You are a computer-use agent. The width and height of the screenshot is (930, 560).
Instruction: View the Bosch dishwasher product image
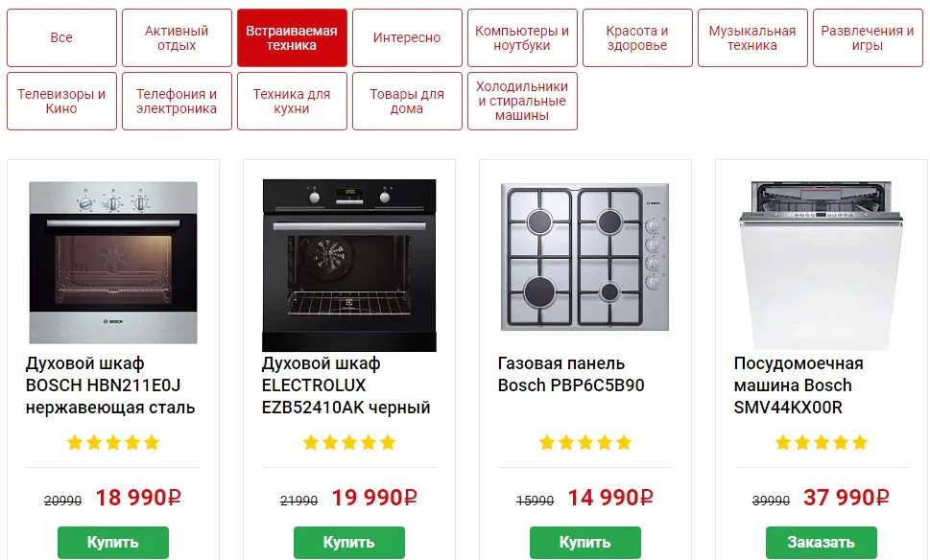pyautogui.click(x=822, y=262)
